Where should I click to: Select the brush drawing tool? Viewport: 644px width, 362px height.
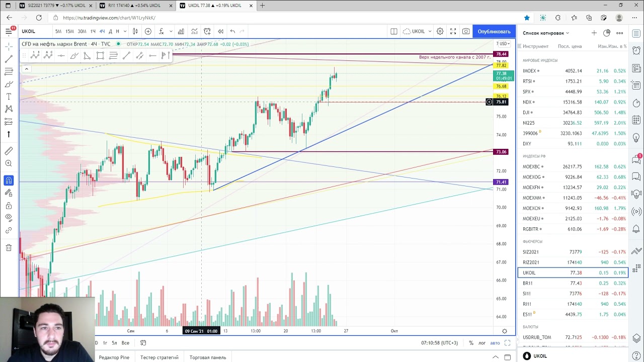9,84
